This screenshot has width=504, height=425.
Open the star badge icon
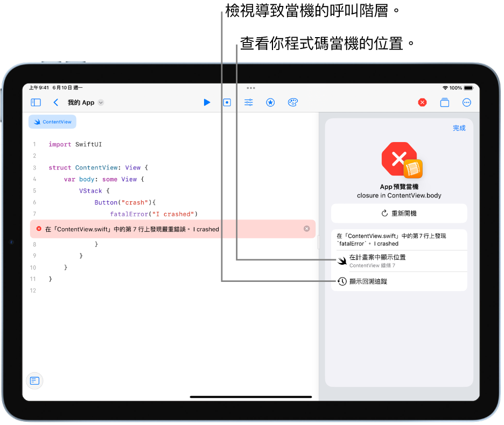(270, 102)
